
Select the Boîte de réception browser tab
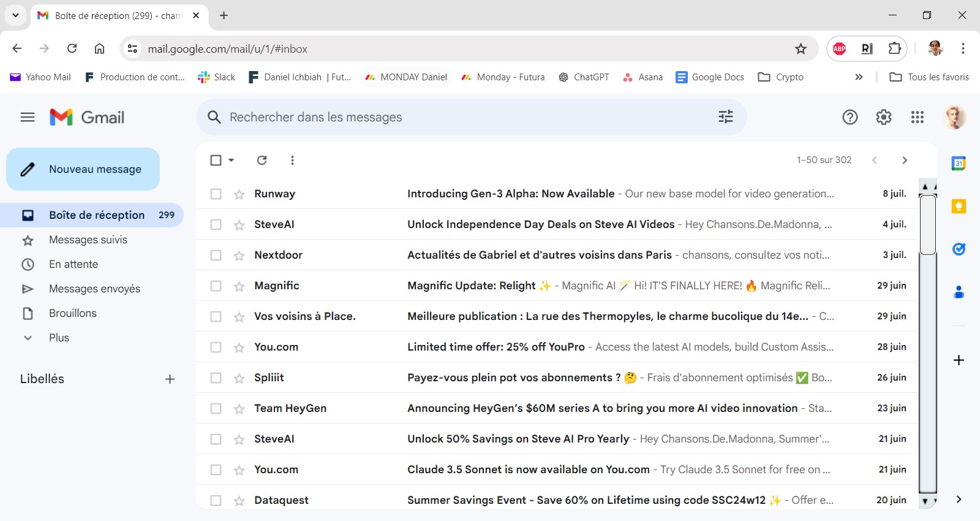click(118, 16)
